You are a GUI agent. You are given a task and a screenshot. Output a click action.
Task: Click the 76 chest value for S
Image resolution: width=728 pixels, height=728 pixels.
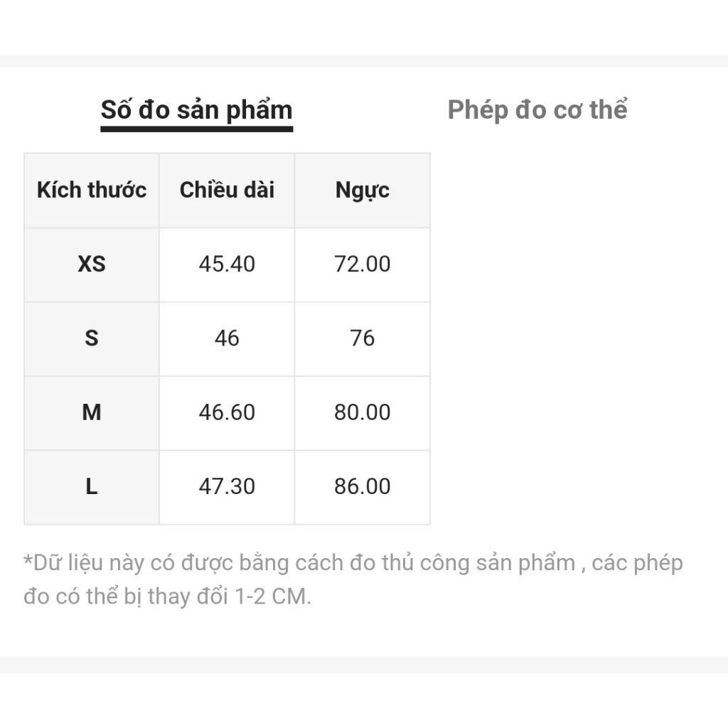[363, 338]
